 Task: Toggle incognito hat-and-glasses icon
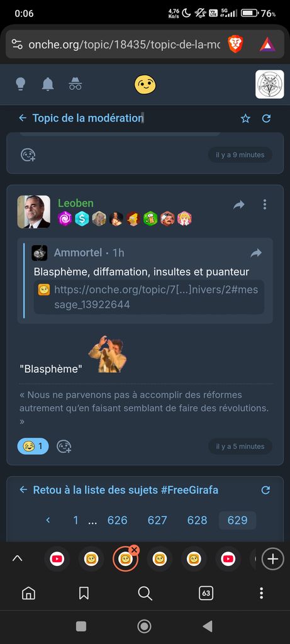pos(75,84)
